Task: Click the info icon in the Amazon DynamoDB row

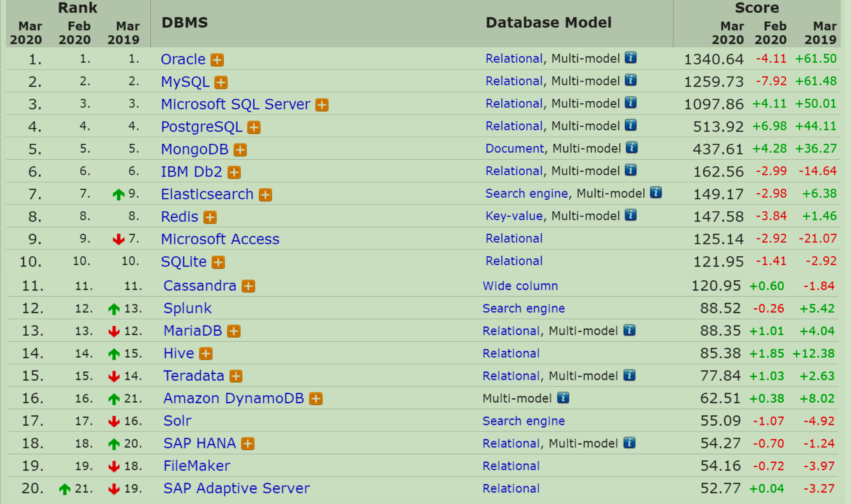Action: click(563, 398)
